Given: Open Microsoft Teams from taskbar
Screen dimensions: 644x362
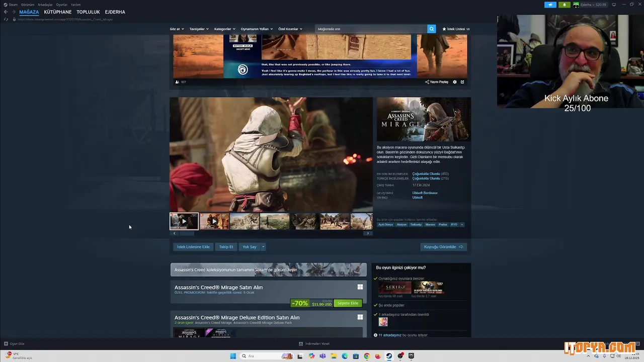Looking at the screenshot, I should pyautogui.click(x=323, y=356).
